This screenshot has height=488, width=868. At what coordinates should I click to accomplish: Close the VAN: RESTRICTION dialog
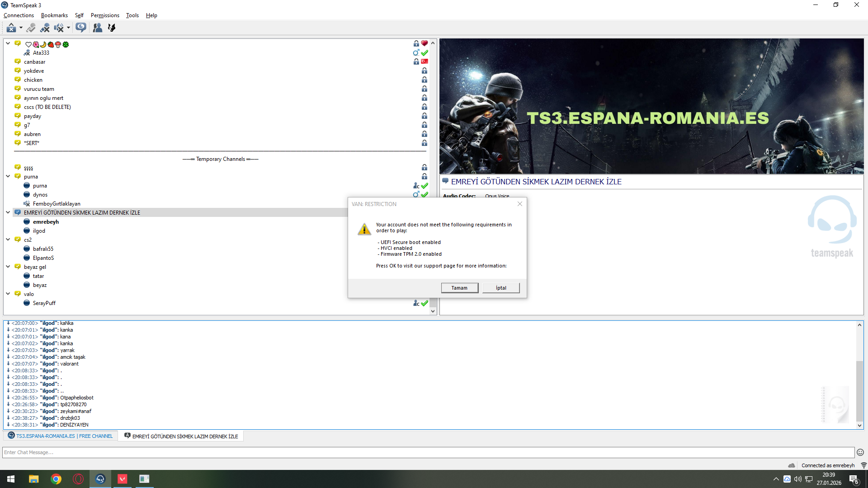pos(520,204)
